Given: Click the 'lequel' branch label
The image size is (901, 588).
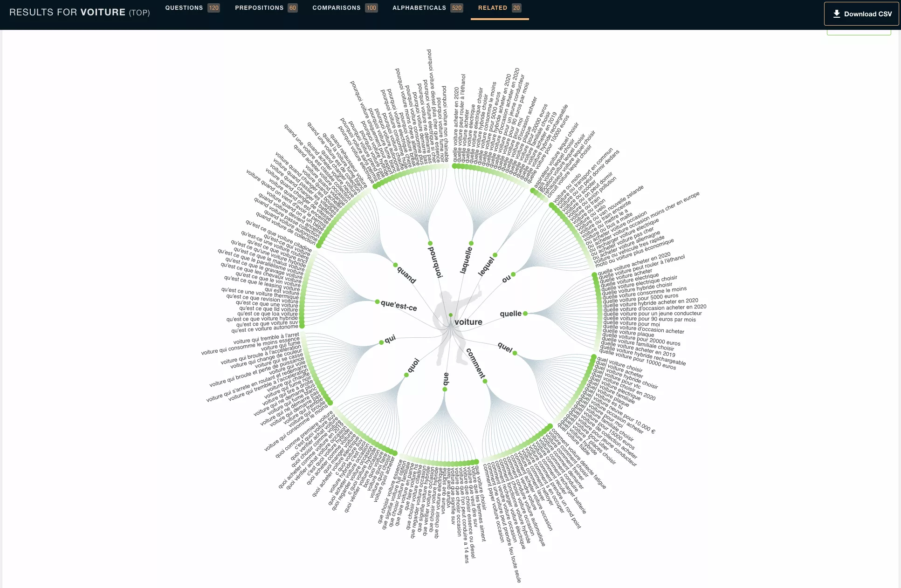Looking at the screenshot, I should point(486,266).
